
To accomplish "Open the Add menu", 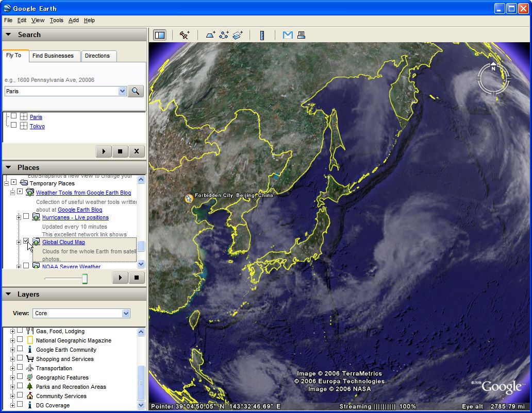I will pos(73,20).
